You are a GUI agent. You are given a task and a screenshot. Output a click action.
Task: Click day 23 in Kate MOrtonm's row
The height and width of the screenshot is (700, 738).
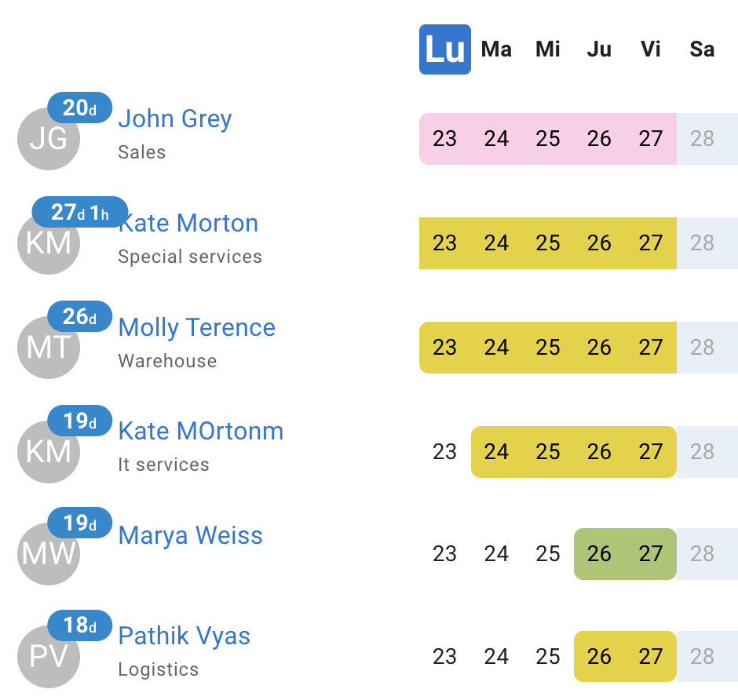445,452
